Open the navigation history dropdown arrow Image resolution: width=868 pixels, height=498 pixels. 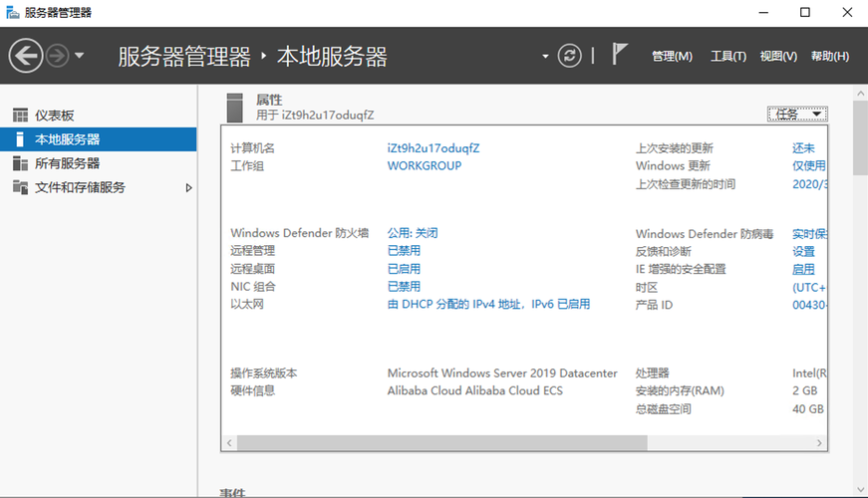click(80, 56)
